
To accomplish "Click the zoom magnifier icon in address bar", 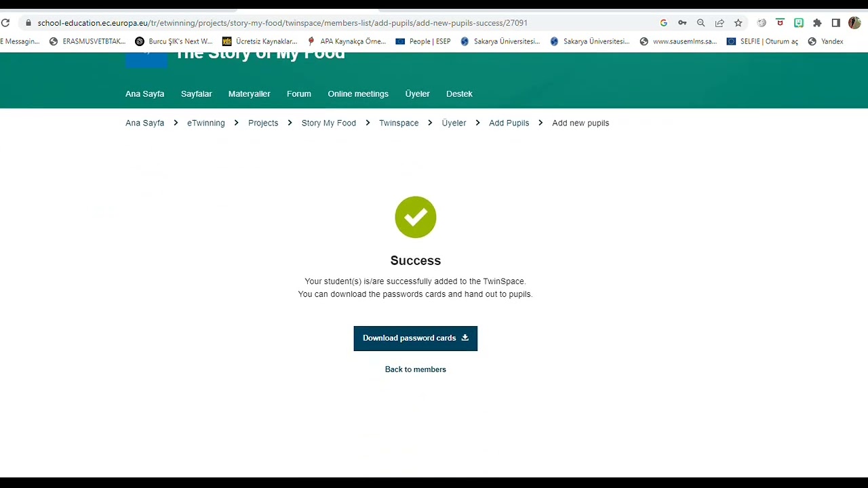I will 701,23.
